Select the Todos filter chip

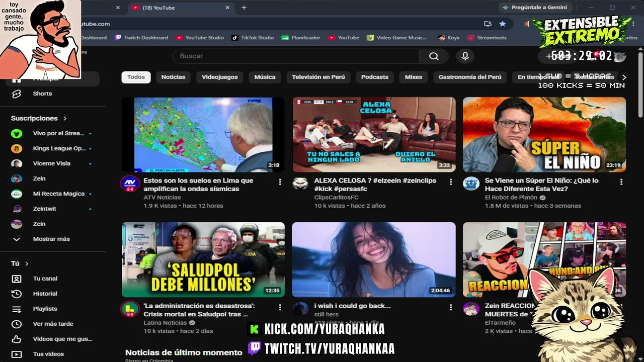click(136, 77)
